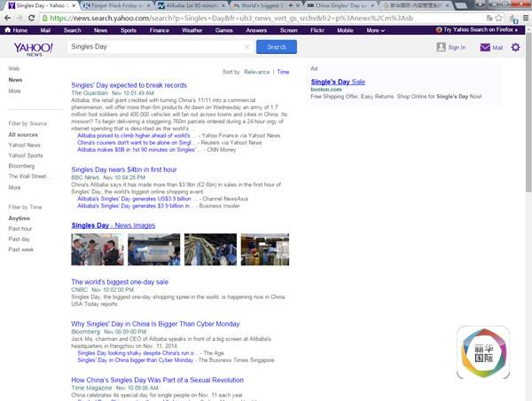Click the Mail envelope icon
The width and height of the screenshot is (532, 401).
click(485, 47)
